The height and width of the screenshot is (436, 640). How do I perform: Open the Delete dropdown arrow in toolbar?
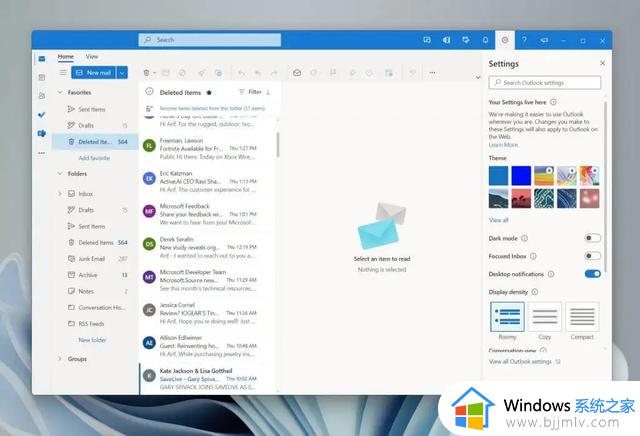(x=154, y=73)
